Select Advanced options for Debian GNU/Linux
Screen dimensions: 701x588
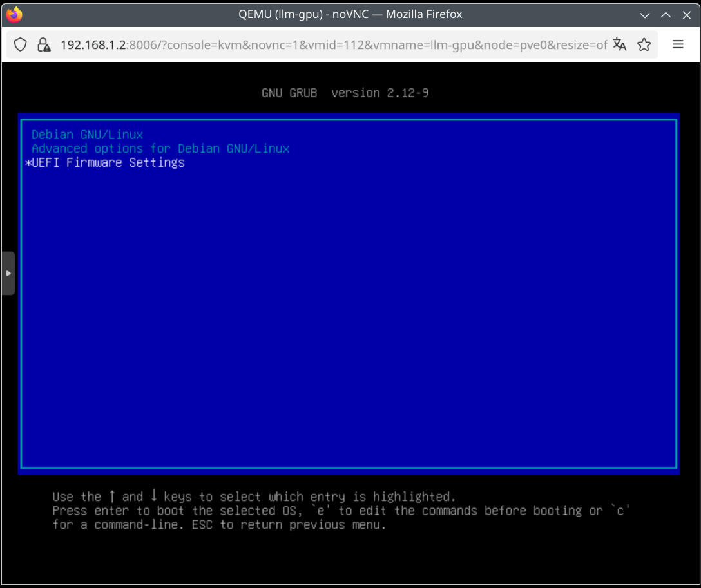[160, 149]
